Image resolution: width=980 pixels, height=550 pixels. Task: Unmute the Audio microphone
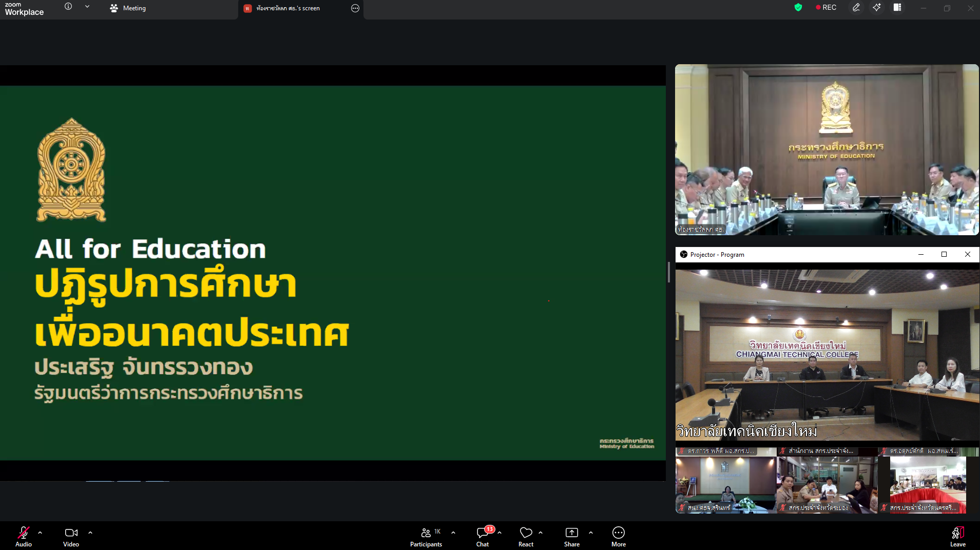(24, 536)
